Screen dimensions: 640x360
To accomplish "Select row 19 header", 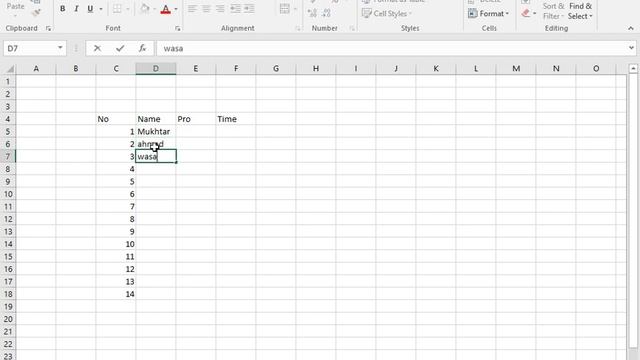I will point(8,307).
